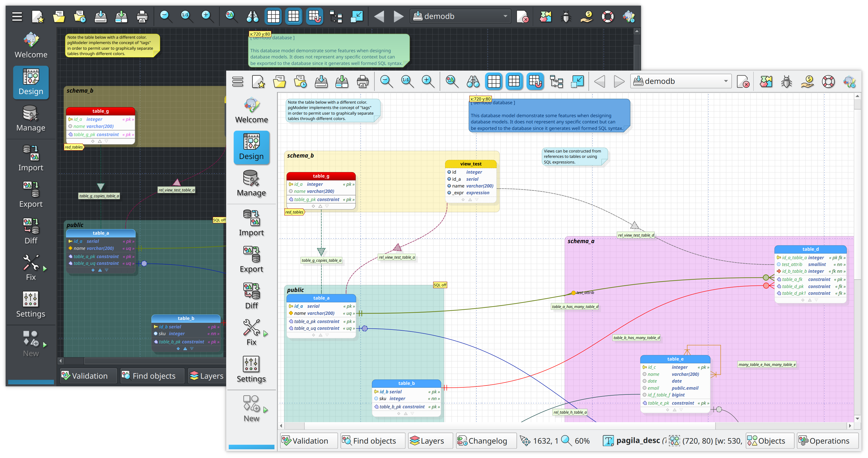
Task: Close current model in light window toolbar
Action: tap(743, 82)
